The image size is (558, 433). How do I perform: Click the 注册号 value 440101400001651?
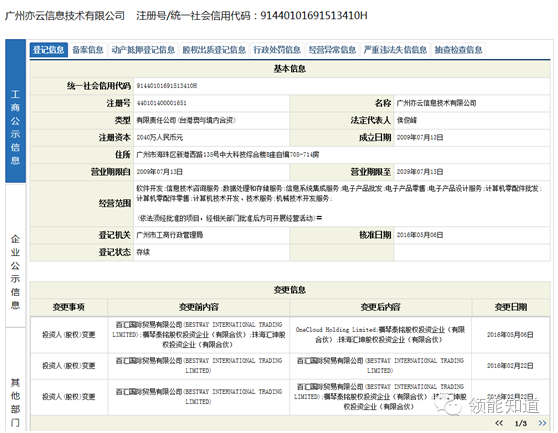click(x=162, y=103)
